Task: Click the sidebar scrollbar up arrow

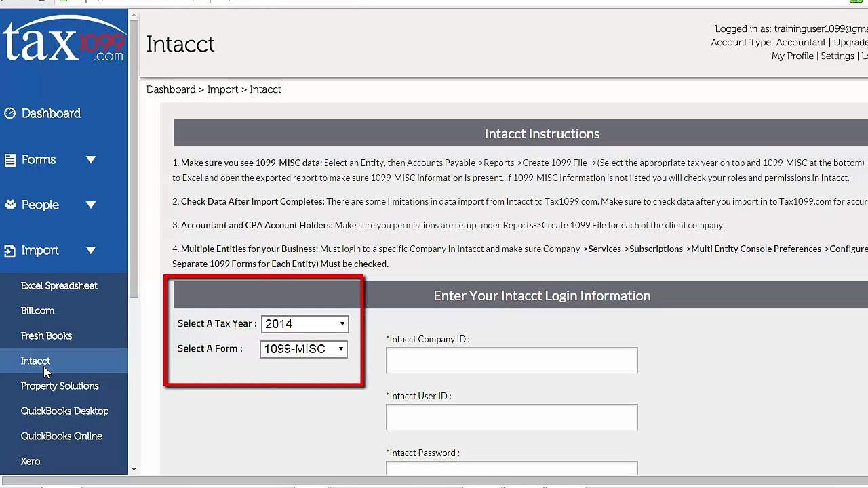Action: coord(134,15)
